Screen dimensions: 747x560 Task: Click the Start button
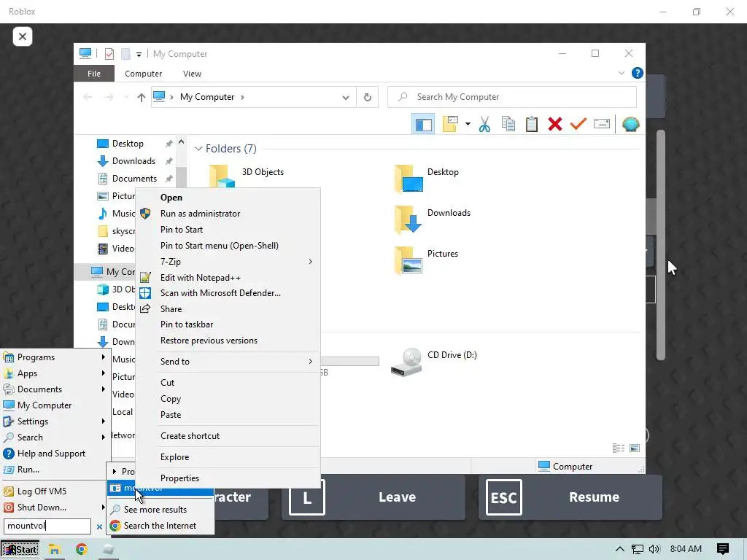coord(20,550)
